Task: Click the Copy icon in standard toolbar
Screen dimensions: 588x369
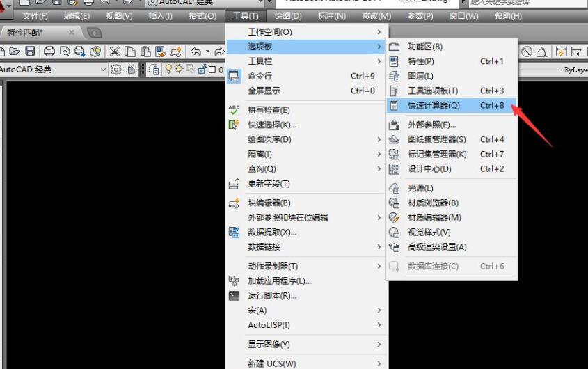Action: (129, 51)
